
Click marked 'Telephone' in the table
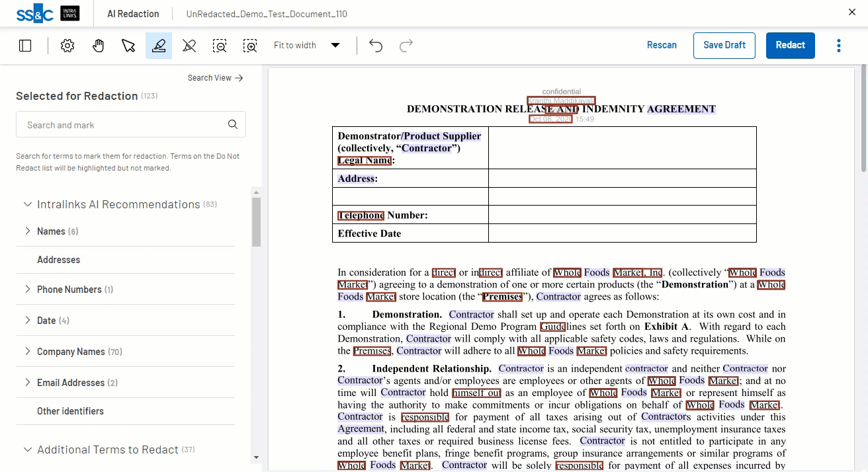point(361,215)
